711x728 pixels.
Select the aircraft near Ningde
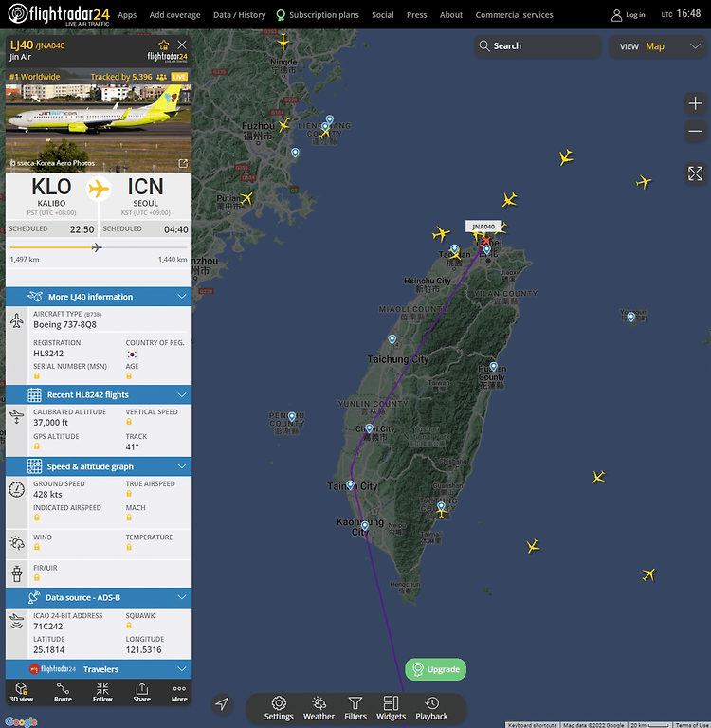coord(283,43)
